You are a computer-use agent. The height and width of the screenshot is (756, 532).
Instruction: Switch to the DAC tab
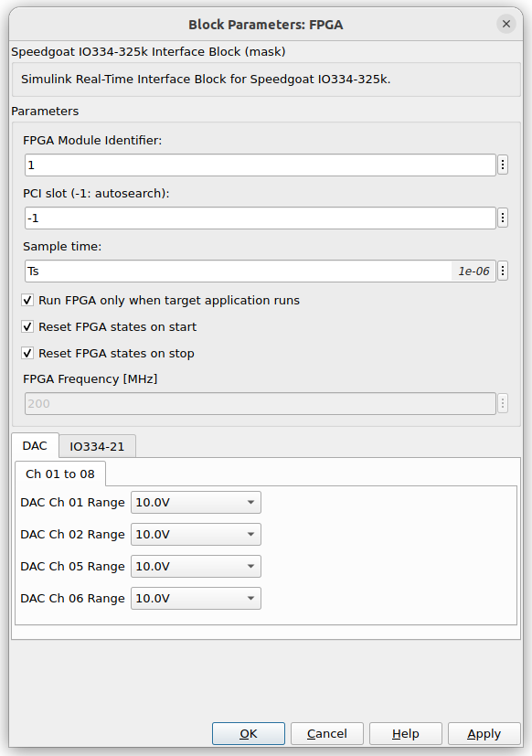pos(35,445)
